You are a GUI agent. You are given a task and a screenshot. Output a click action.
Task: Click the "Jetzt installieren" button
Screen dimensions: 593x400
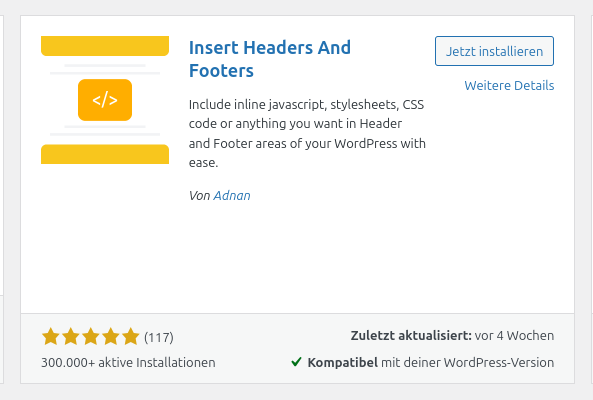coord(494,51)
